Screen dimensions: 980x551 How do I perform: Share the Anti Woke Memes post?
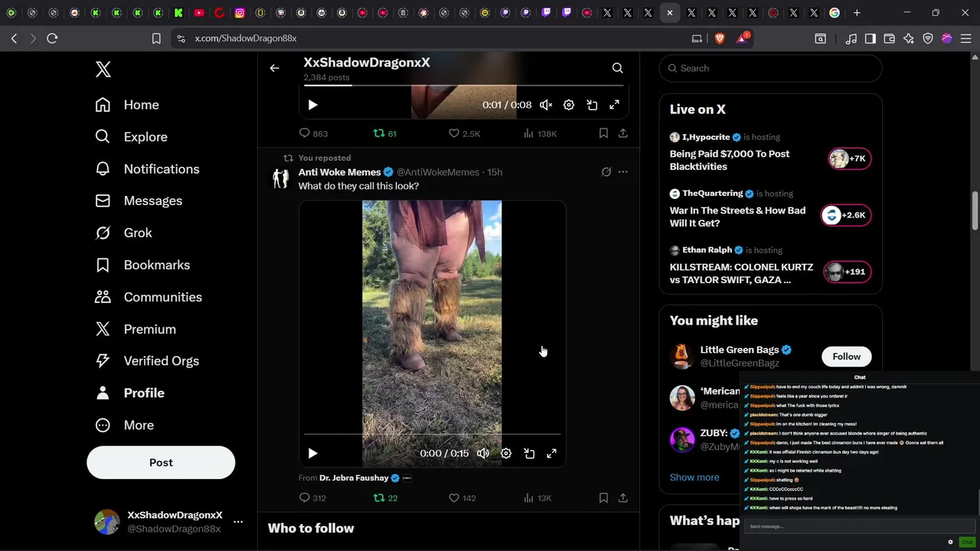[x=623, y=497]
